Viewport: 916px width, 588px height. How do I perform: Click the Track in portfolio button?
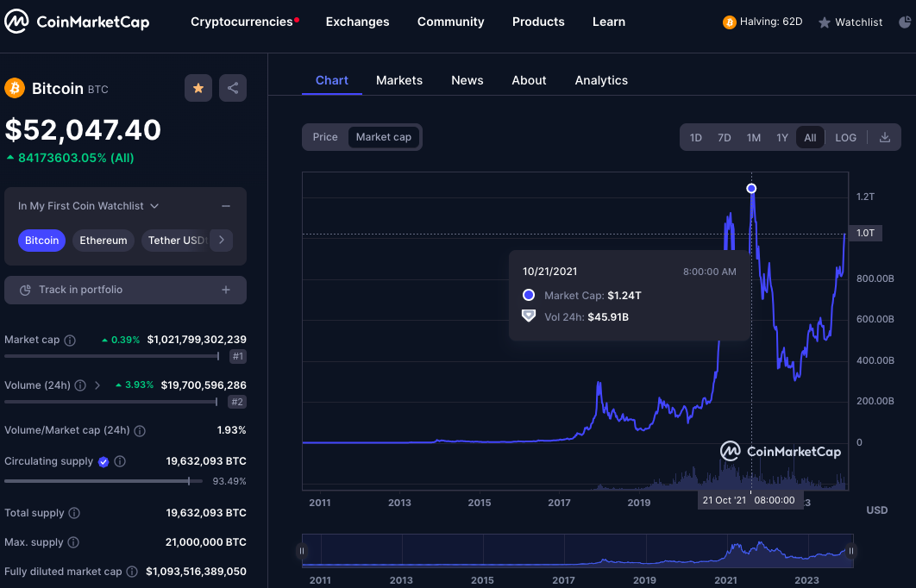click(125, 291)
